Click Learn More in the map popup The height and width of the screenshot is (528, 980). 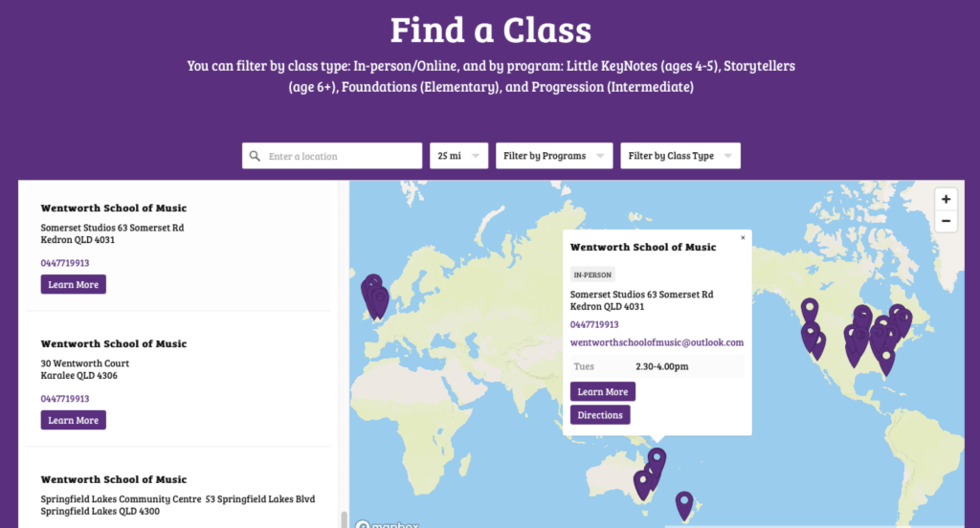[x=603, y=392]
